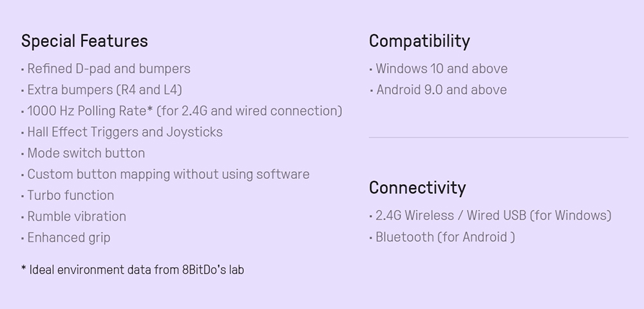Click "Bluetooth (for Android)" entry

tap(445, 237)
